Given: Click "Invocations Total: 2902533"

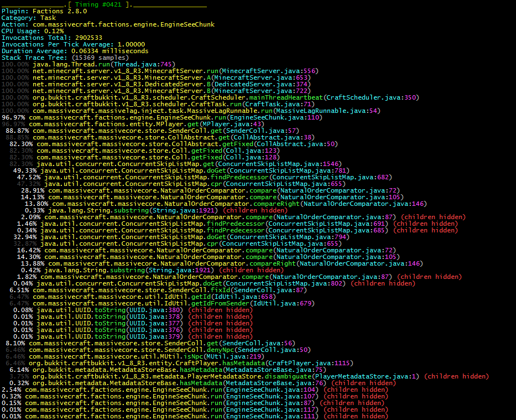Looking at the screenshot, I should coord(52,38).
